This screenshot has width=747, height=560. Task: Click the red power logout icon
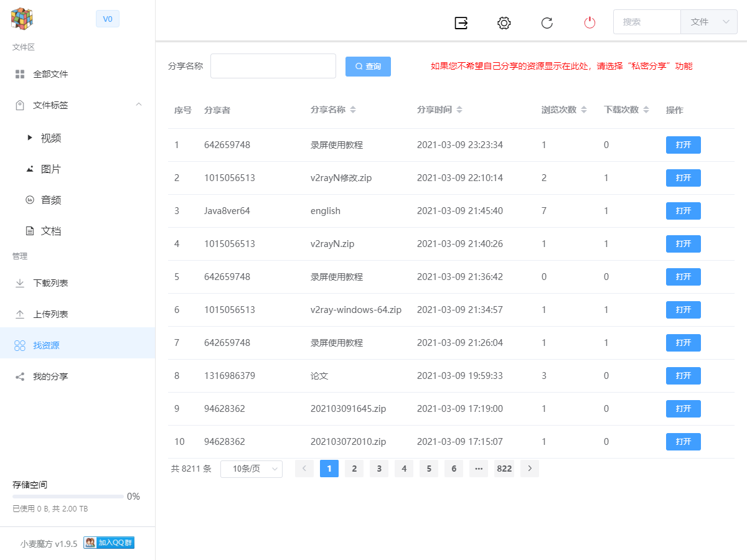(590, 22)
